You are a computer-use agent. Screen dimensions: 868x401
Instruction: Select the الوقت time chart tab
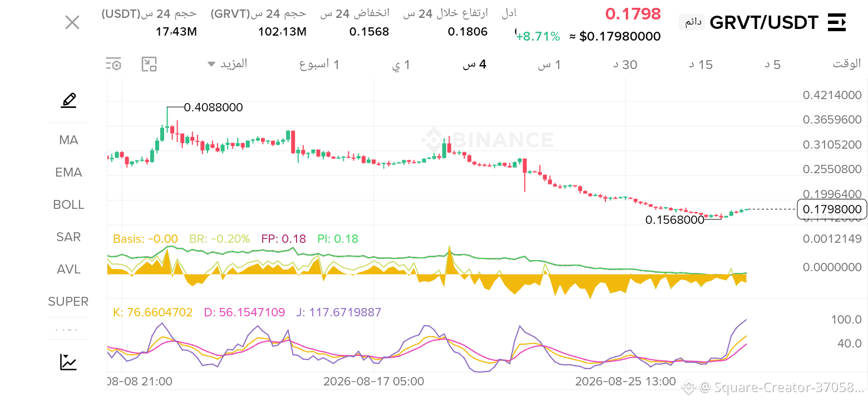point(847,63)
